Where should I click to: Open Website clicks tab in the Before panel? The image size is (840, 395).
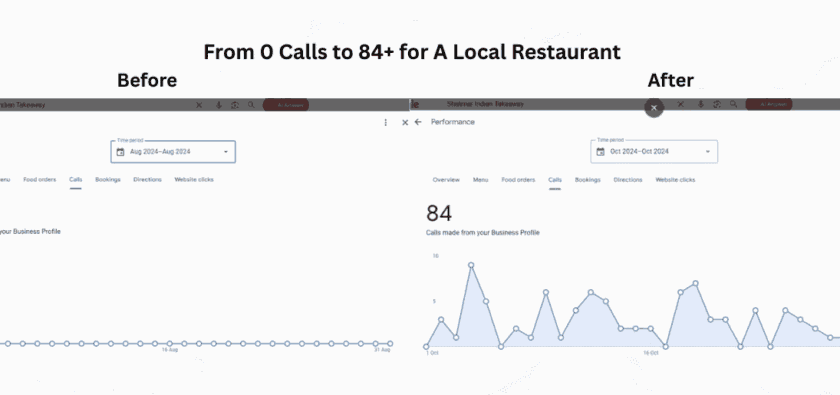pyautogui.click(x=194, y=180)
